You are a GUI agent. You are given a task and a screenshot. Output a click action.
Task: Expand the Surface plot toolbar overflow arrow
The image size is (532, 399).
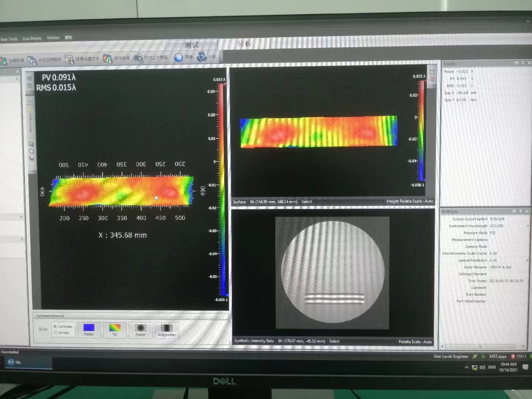coord(434,86)
